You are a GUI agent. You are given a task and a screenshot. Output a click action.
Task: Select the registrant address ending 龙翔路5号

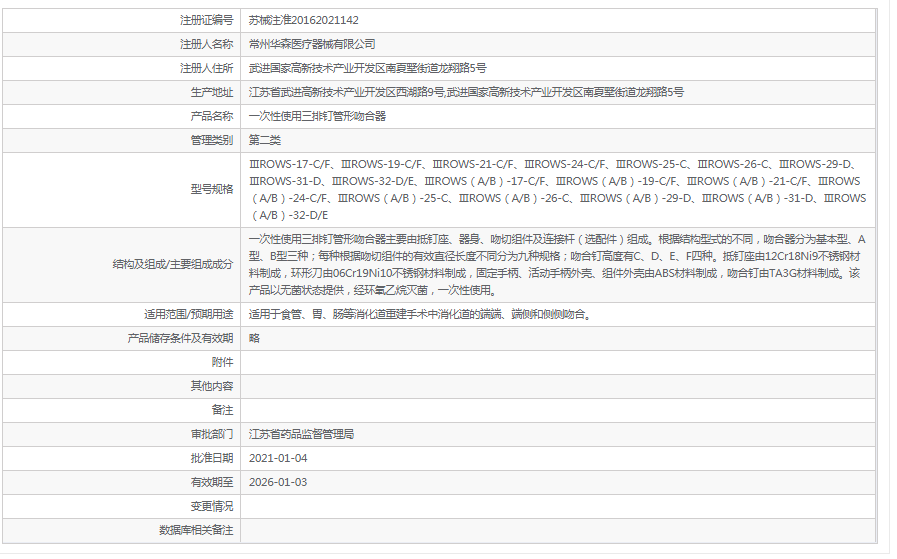coord(368,69)
